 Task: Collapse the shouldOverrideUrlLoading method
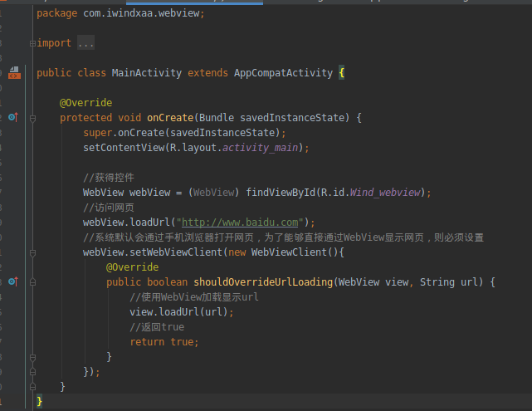click(32, 282)
